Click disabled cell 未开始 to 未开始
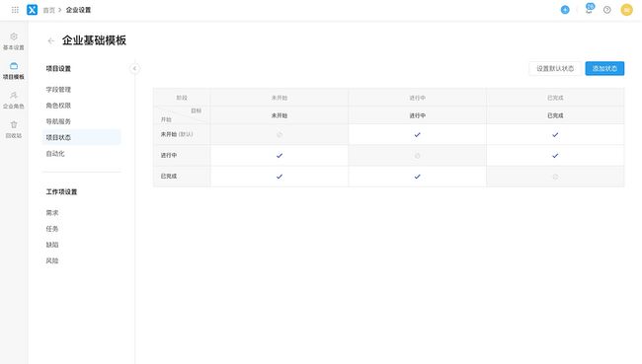Screen dimensions: 642x364 point(280,134)
